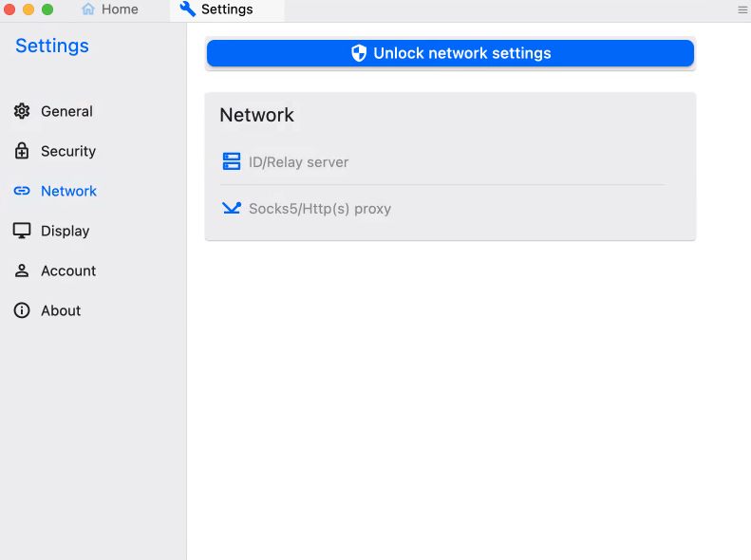The width and height of the screenshot is (751, 560).
Task: Click the person icon beside Account
Action: (22, 271)
